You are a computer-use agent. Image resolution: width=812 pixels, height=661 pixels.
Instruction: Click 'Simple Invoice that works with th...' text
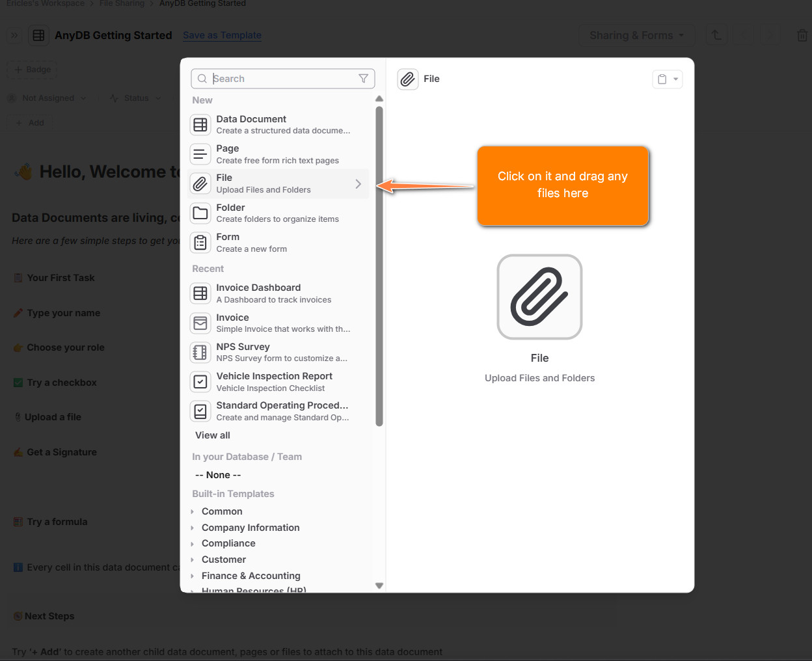[283, 329]
